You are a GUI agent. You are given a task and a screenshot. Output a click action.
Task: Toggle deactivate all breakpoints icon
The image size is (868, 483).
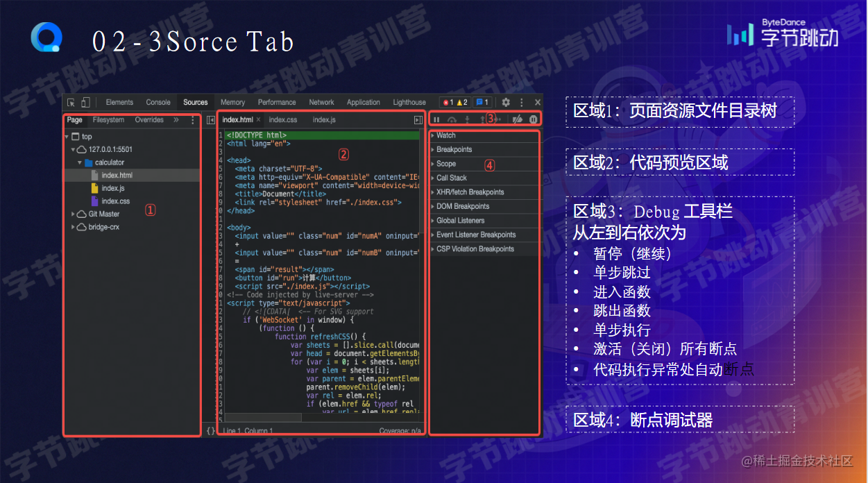tap(517, 119)
